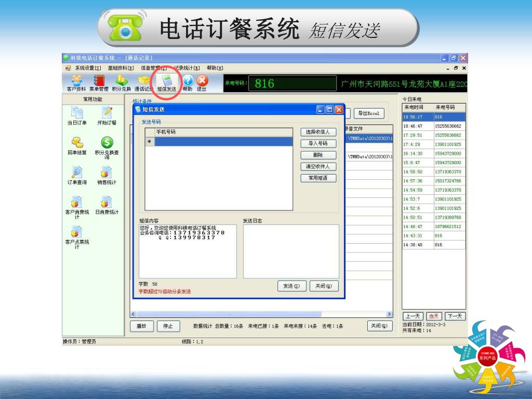Image resolution: width=532 pixels, height=399 pixels.
Task: Open 积分兑换 toolbar icon
Action: [x=122, y=83]
